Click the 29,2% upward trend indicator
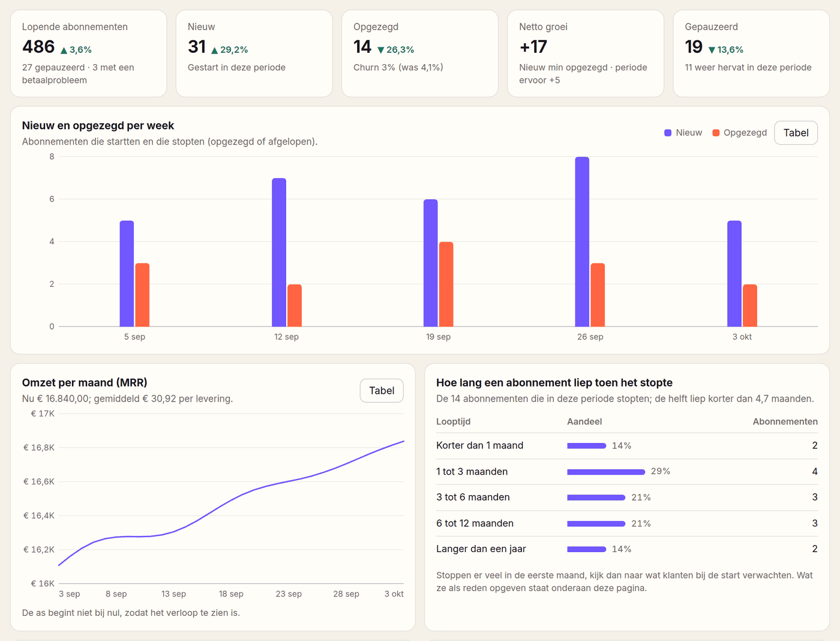This screenshot has width=840, height=641. click(230, 50)
